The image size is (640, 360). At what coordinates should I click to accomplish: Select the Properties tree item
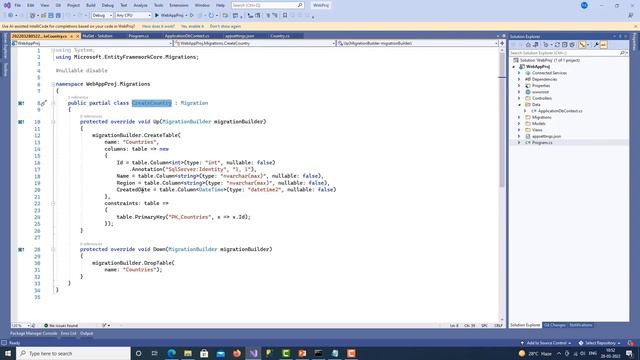point(541,86)
